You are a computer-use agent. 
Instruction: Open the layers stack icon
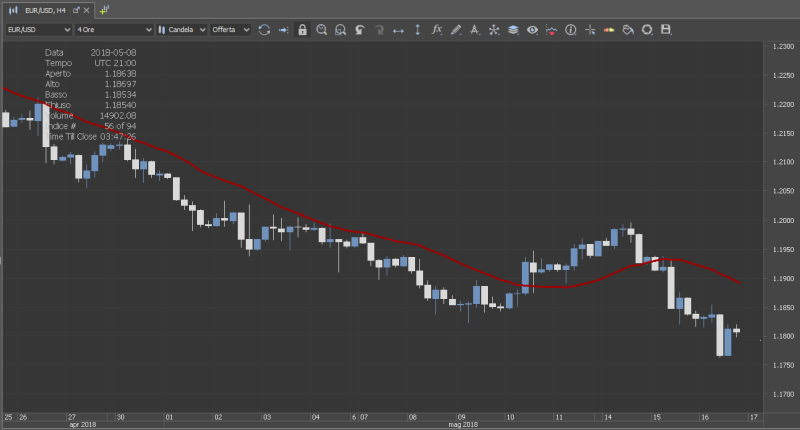pyautogui.click(x=513, y=30)
